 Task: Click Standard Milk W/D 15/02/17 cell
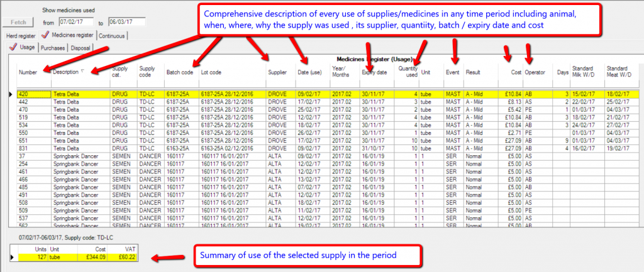pyautogui.click(x=587, y=94)
